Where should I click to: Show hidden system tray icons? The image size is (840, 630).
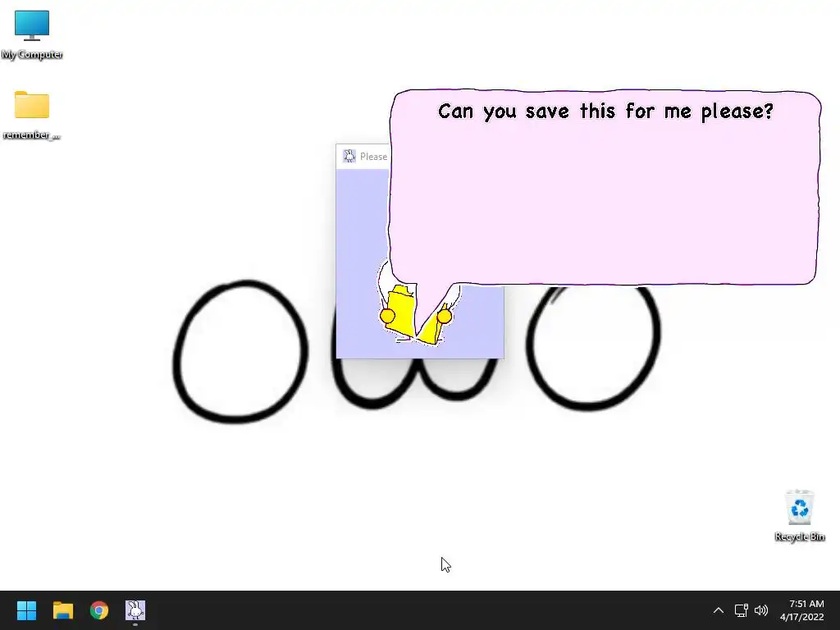[x=719, y=610]
